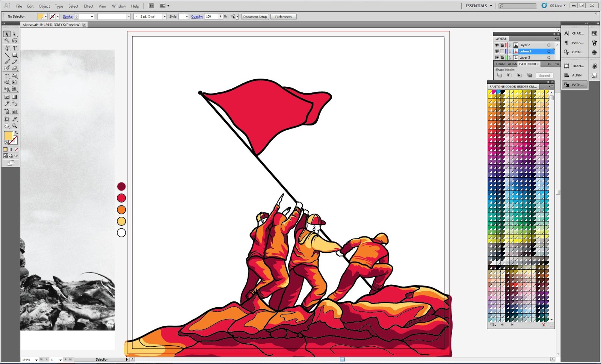Select the Gradient tool
This screenshot has width=601, height=364.
point(15,97)
